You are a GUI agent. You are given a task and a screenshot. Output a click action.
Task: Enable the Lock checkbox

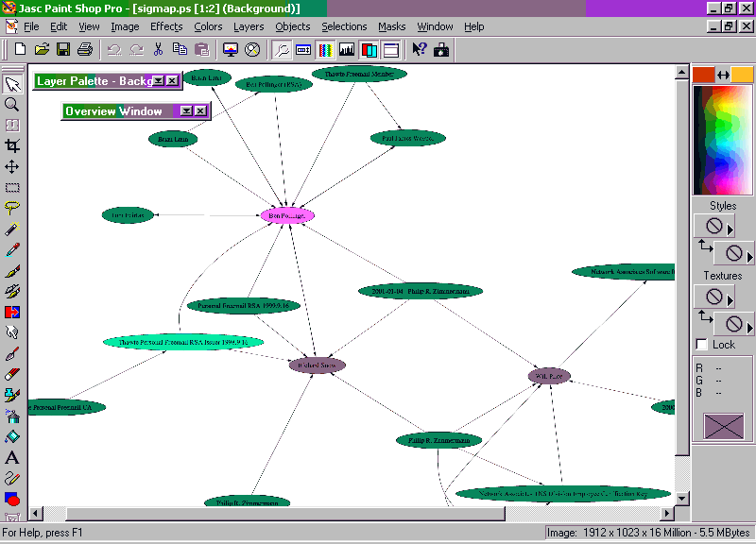701,345
